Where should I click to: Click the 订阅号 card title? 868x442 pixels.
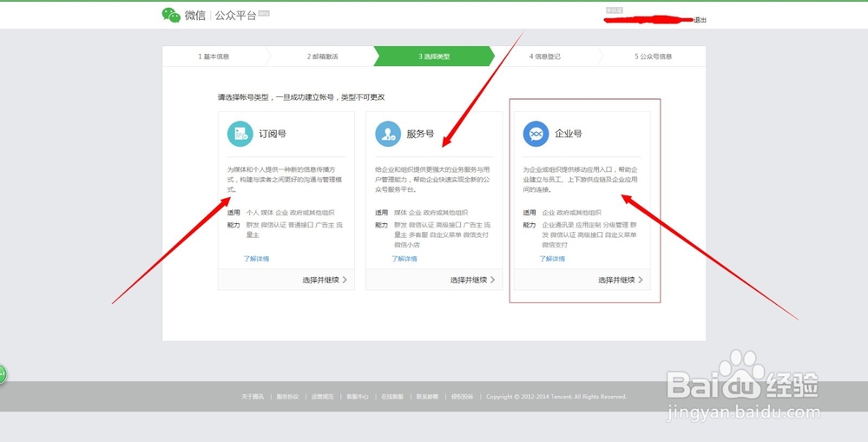pos(273,134)
